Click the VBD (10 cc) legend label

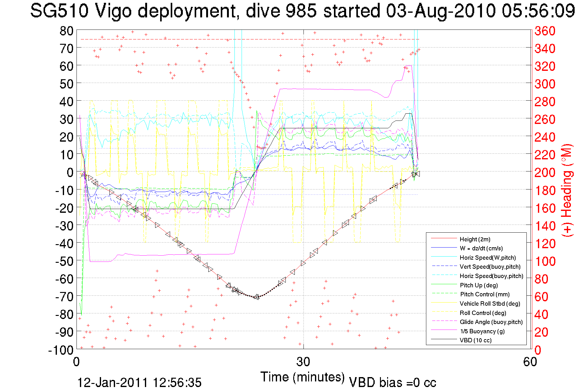(475, 340)
